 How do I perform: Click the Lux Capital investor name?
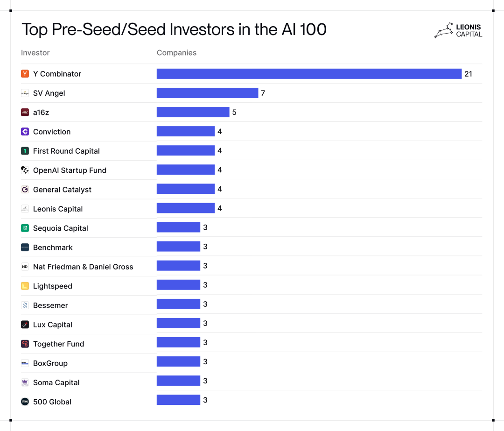coord(52,325)
